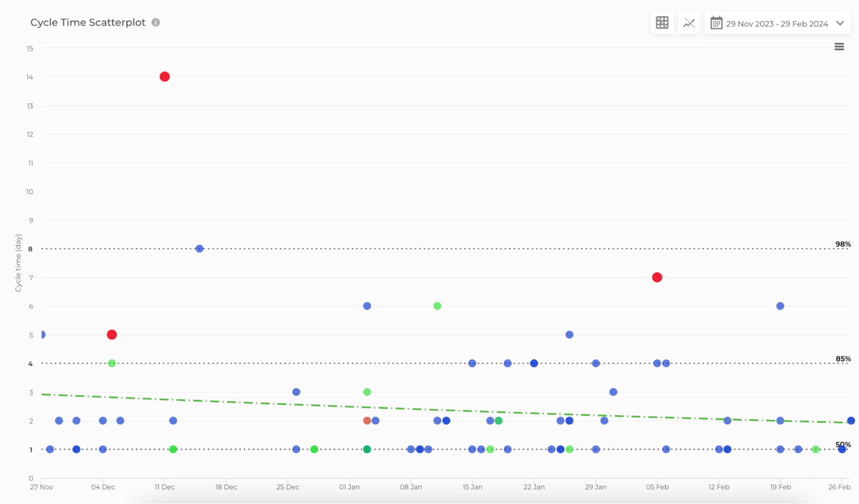Image resolution: width=859 pixels, height=504 pixels.
Task: Click the chevron beside the date range
Action: click(x=840, y=24)
